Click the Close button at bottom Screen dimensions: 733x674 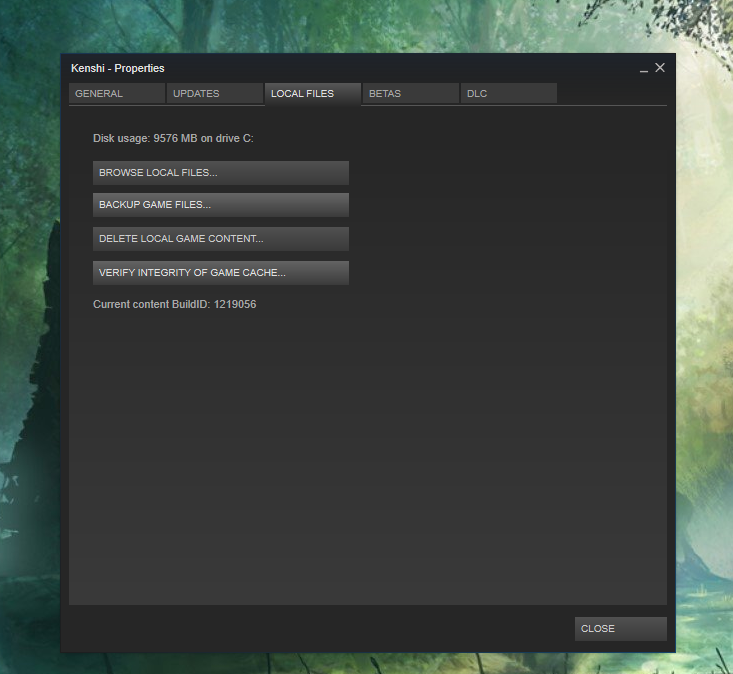tap(621, 629)
